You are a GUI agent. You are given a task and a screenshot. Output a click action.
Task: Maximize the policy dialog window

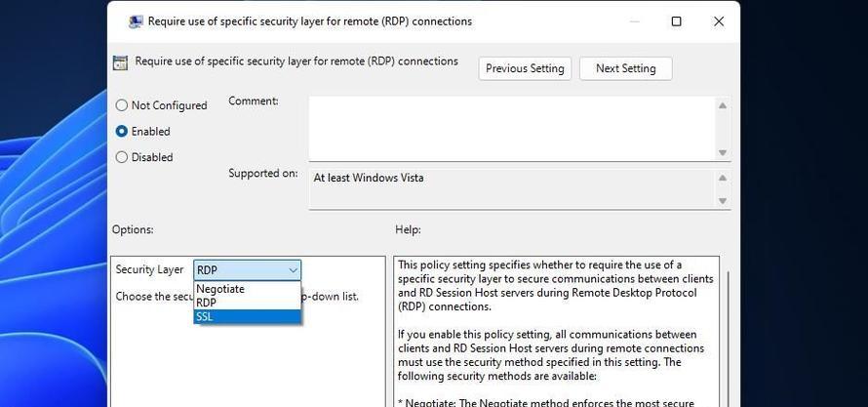[676, 21]
